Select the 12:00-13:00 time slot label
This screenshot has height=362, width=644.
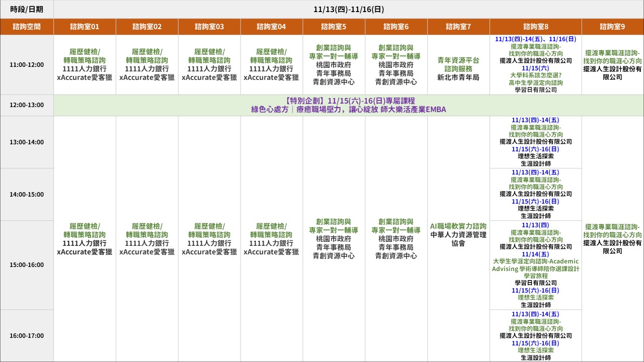[x=27, y=105]
